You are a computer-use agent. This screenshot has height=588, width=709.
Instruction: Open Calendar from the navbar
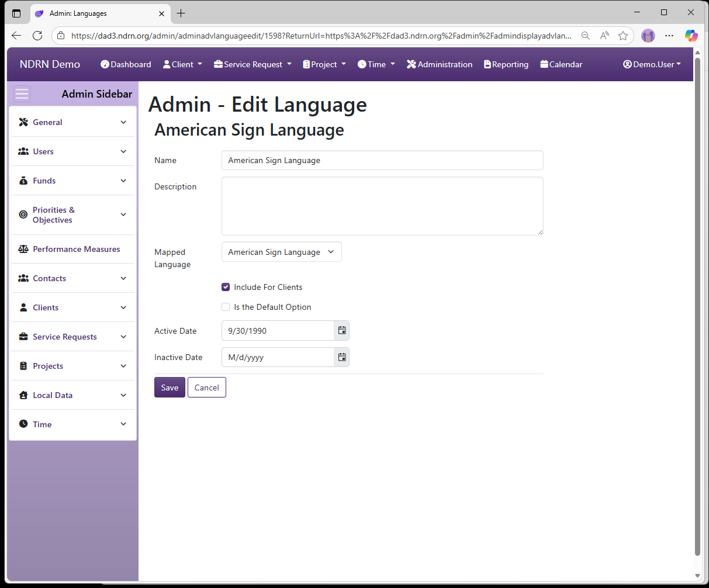tap(561, 64)
